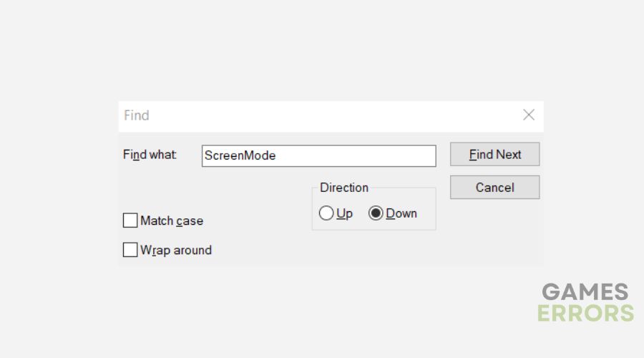This screenshot has width=644, height=358.
Task: Click the Direction group label
Action: pyautogui.click(x=344, y=188)
